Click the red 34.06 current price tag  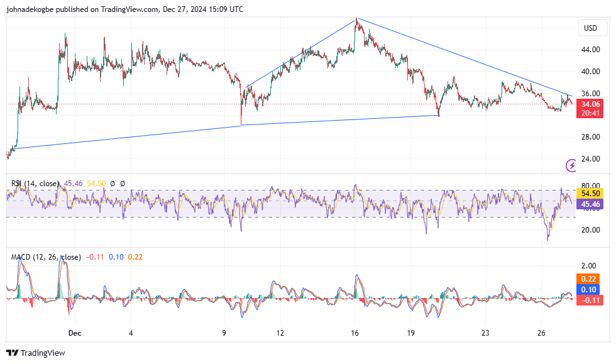pos(590,104)
